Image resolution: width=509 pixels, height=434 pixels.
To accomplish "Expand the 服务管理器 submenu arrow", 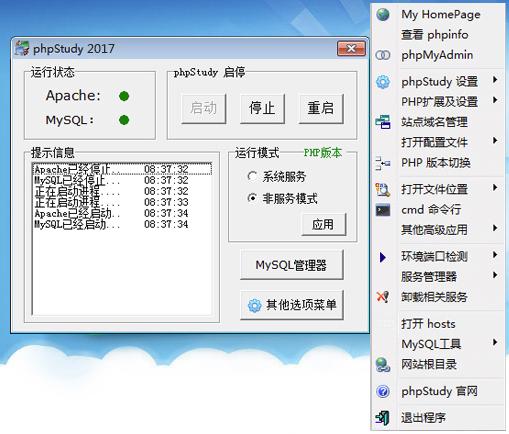I will click(x=495, y=275).
